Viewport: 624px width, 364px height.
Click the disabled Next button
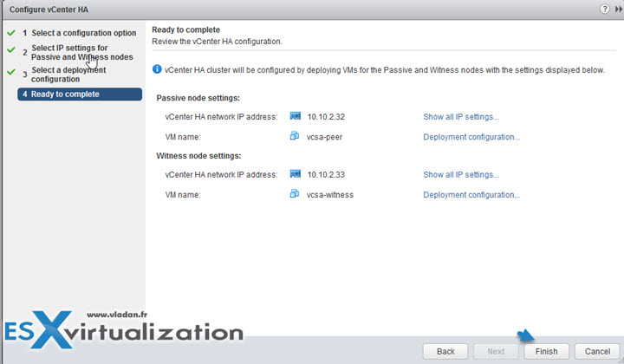point(496,351)
